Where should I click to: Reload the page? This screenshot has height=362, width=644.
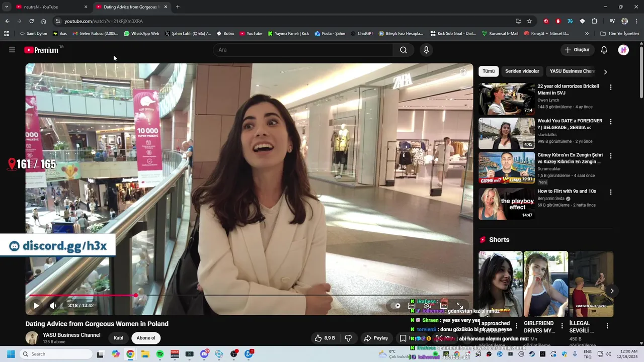(x=31, y=21)
